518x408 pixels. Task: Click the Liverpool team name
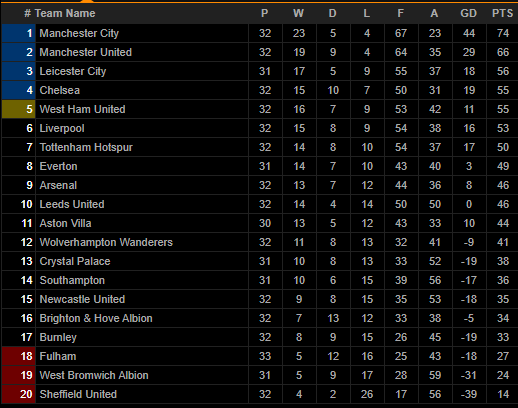[x=62, y=128]
